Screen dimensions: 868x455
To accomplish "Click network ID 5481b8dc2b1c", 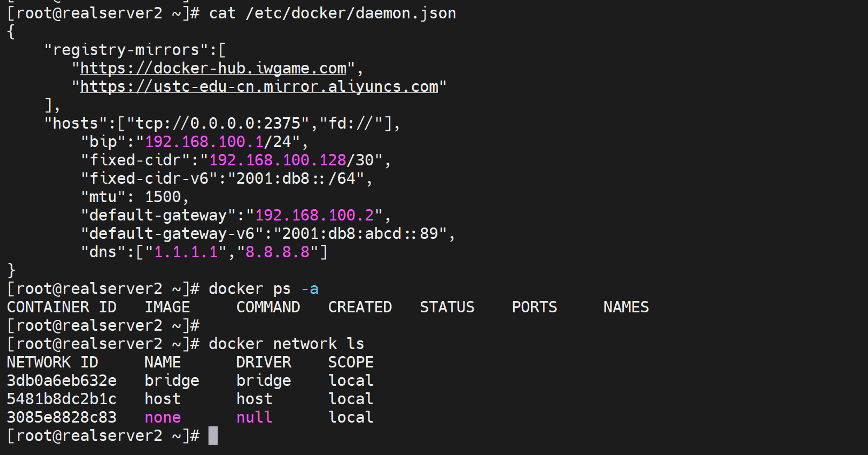I will pyautogui.click(x=62, y=399).
